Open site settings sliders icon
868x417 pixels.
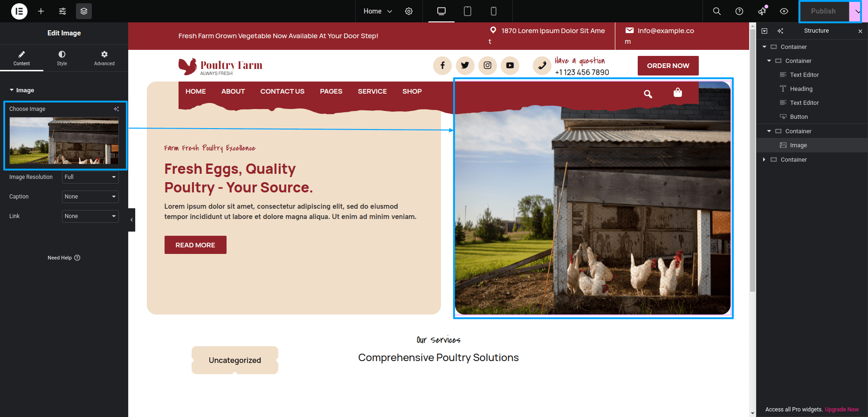(62, 11)
